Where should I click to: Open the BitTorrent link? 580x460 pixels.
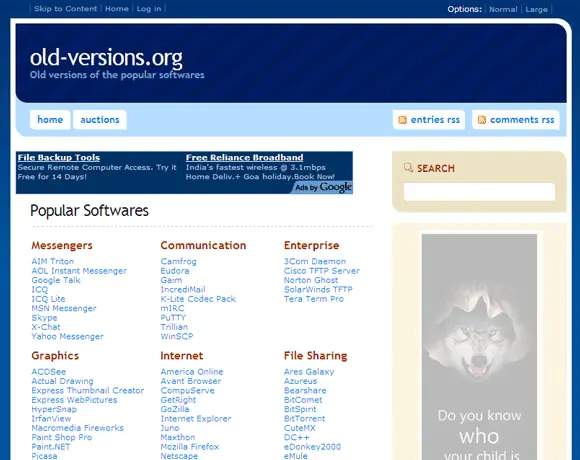pos(304,419)
